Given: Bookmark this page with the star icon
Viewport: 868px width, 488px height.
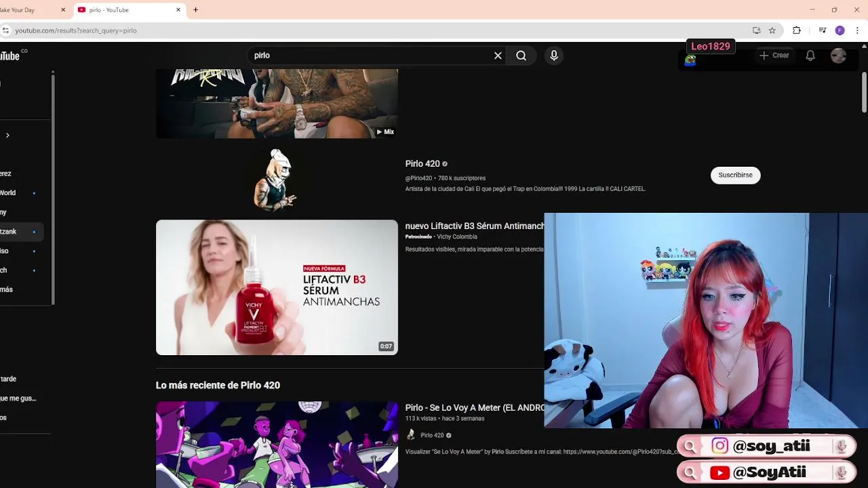Looking at the screenshot, I should coord(772,30).
